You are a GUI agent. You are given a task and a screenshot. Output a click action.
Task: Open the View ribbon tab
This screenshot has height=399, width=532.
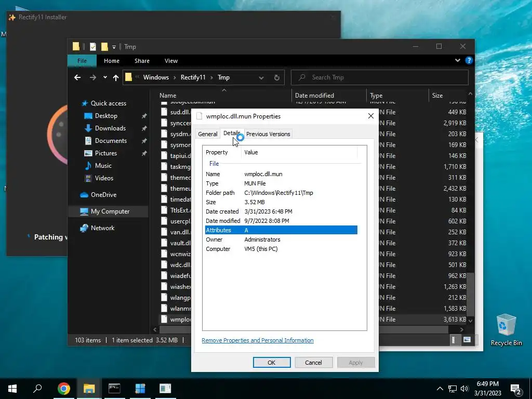click(x=171, y=61)
